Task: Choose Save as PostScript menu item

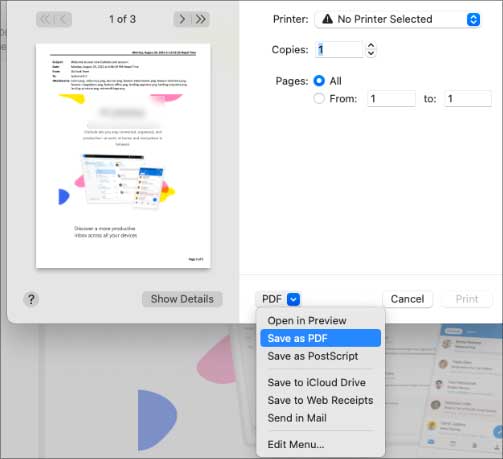Action: (x=320, y=356)
